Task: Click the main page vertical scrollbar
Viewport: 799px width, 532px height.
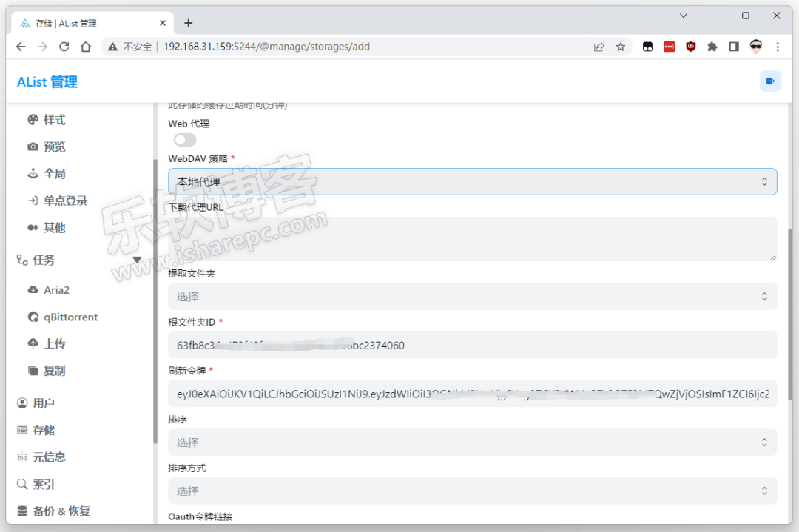Action: pos(790,314)
